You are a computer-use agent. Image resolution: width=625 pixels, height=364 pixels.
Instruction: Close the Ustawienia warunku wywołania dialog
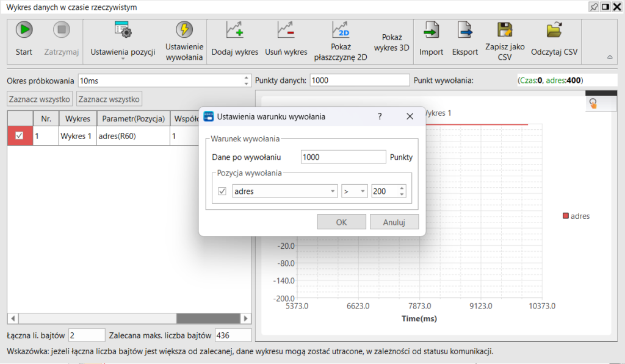point(410,116)
